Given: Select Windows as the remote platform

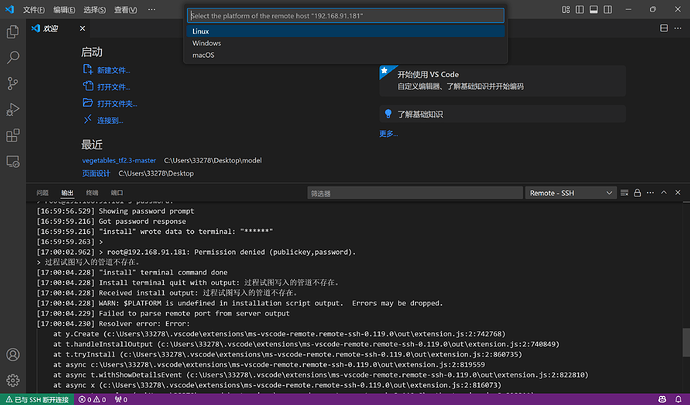Looking at the screenshot, I should (x=345, y=43).
